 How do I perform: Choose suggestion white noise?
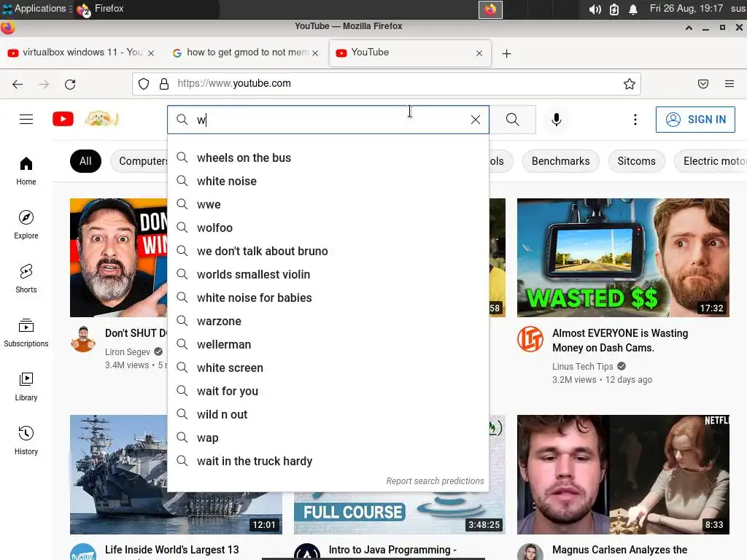328,181
